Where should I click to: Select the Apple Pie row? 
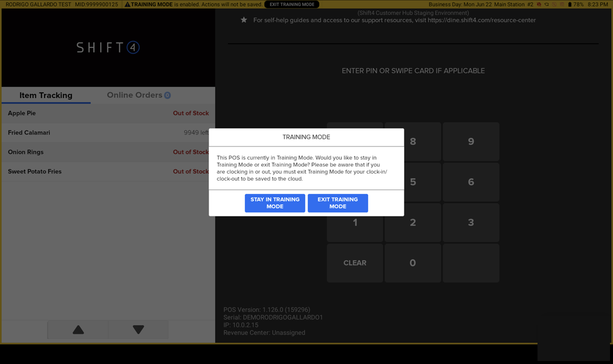(x=108, y=113)
